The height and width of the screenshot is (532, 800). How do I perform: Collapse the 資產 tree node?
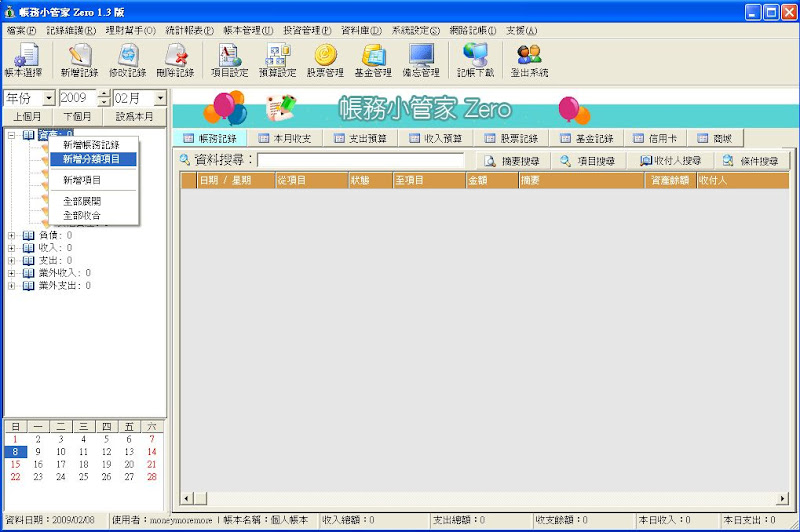pos(12,135)
